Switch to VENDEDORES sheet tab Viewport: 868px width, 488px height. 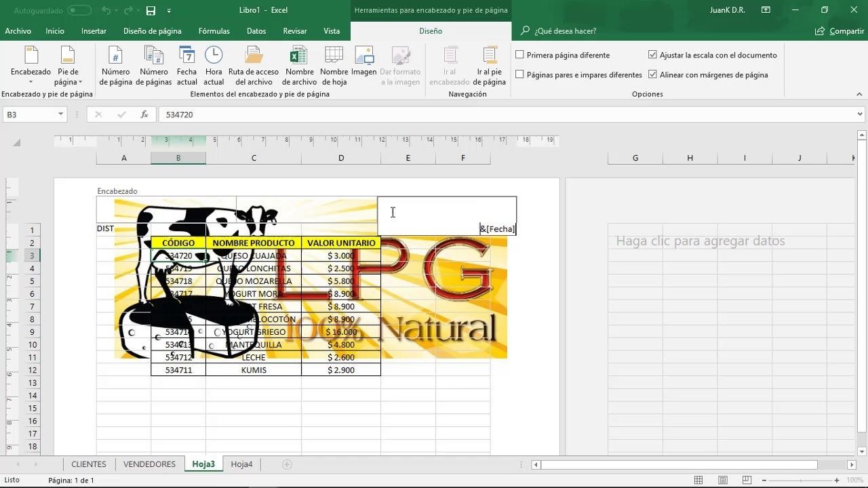149,464
